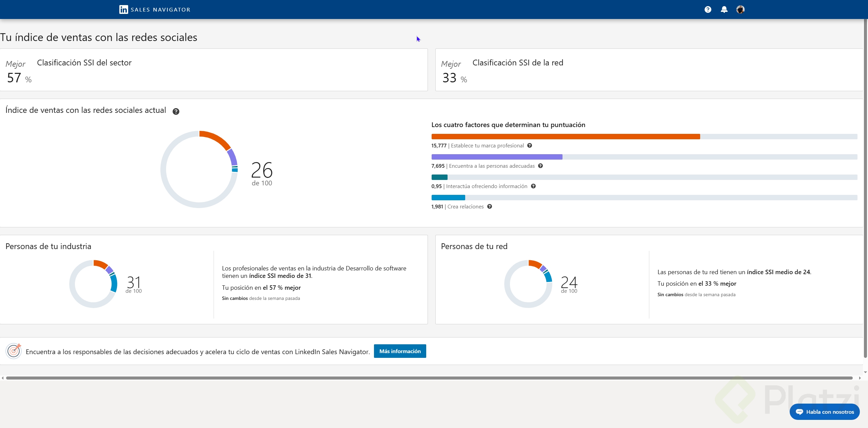This screenshot has height=428, width=868.
Task: Click the LinkedIn logo icon
Action: pyautogui.click(x=123, y=9)
